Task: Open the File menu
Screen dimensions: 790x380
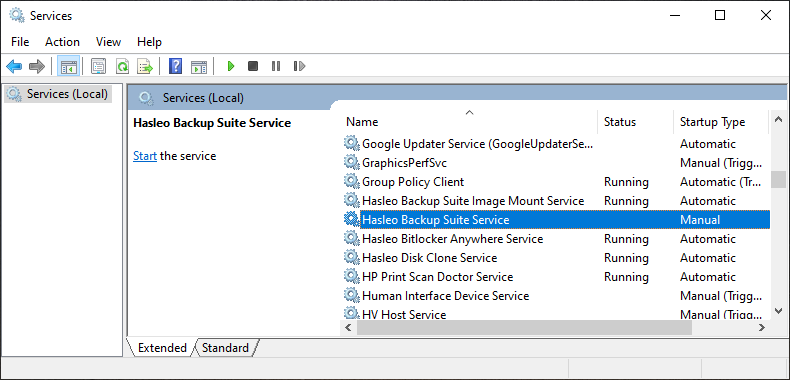Action: 20,42
